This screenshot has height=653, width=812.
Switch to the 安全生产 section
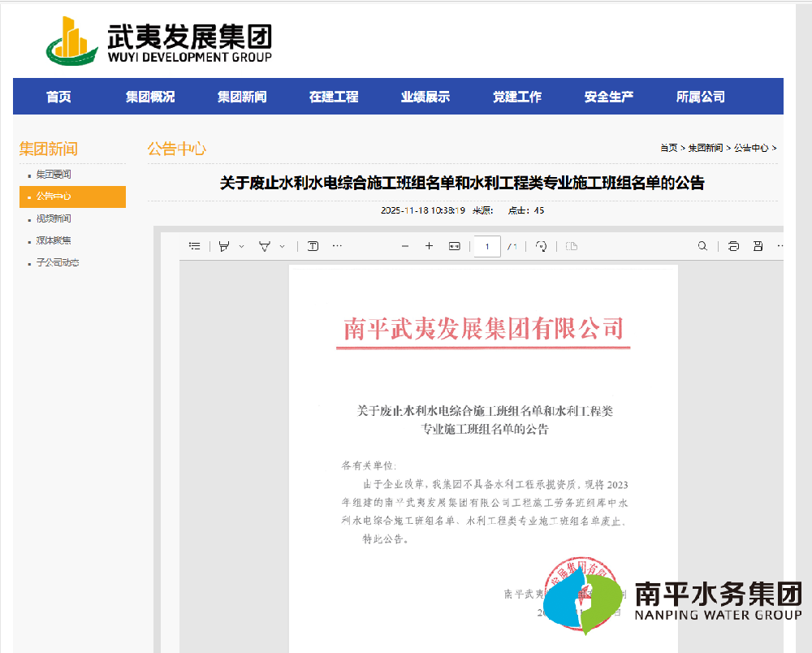pos(610,96)
